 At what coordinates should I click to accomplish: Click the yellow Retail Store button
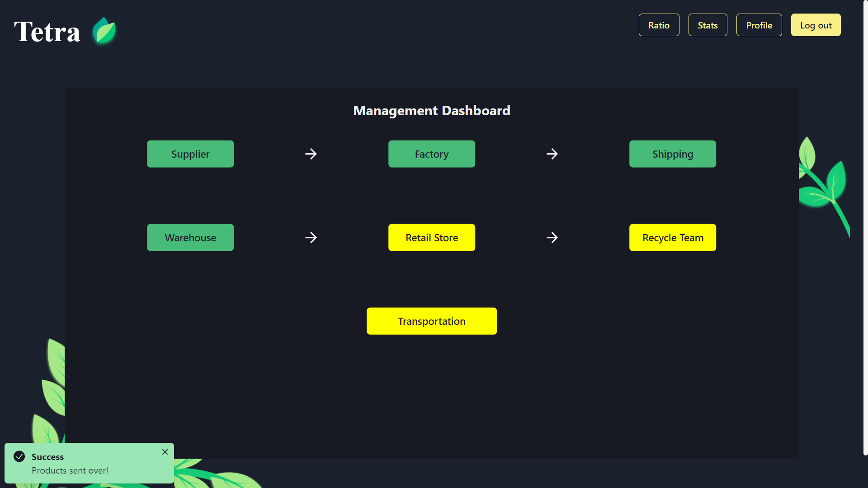(432, 238)
